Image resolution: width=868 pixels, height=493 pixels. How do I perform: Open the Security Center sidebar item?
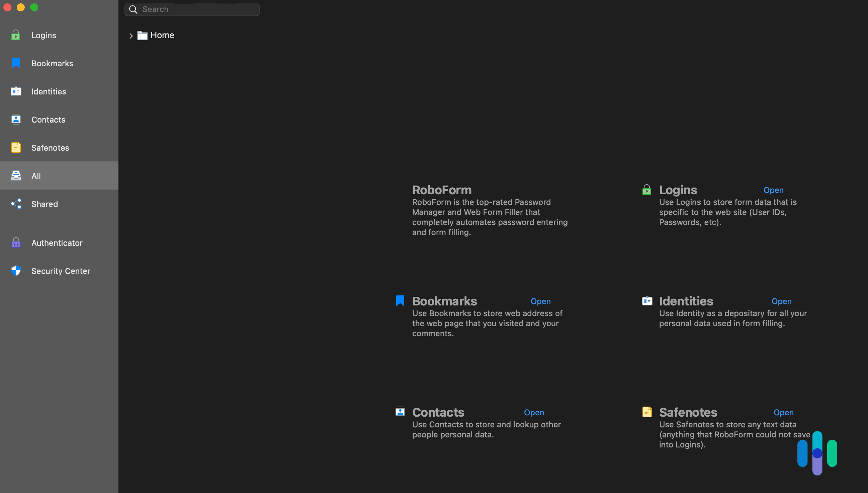pos(61,271)
